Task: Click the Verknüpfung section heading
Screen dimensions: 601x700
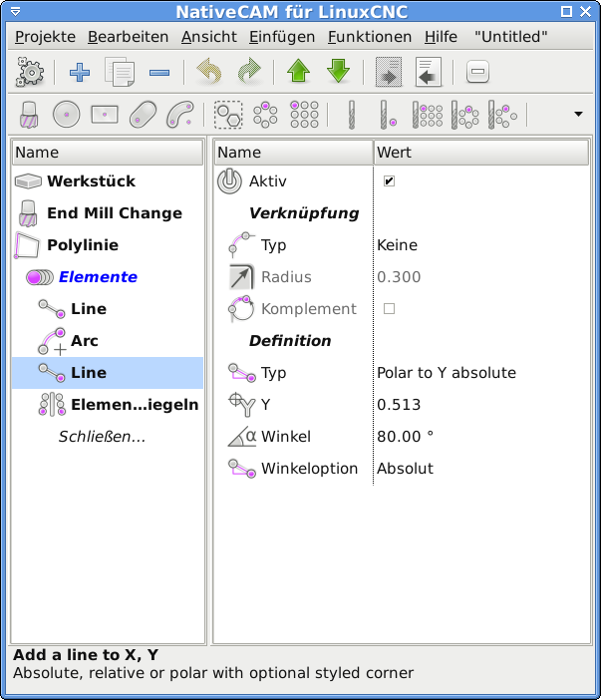Action: pyautogui.click(x=304, y=213)
